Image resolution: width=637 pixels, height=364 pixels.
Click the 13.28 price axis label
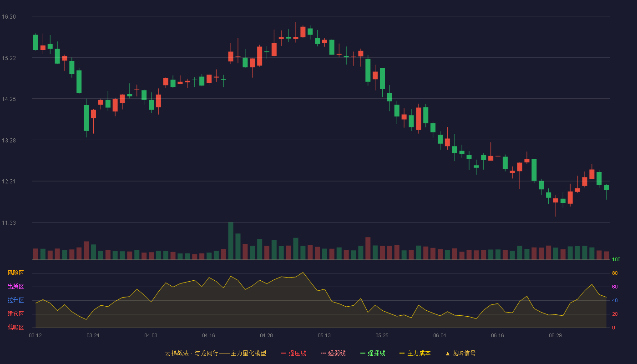tap(9, 141)
